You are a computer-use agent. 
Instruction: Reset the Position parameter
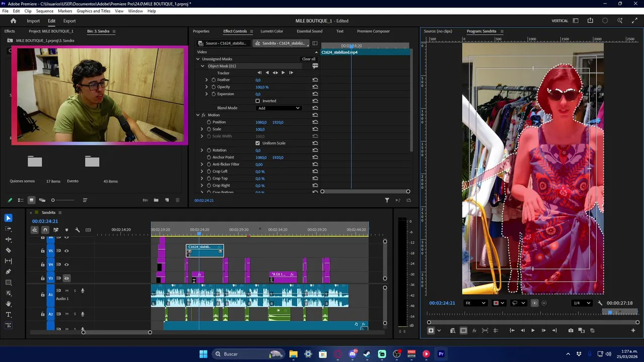(315, 122)
